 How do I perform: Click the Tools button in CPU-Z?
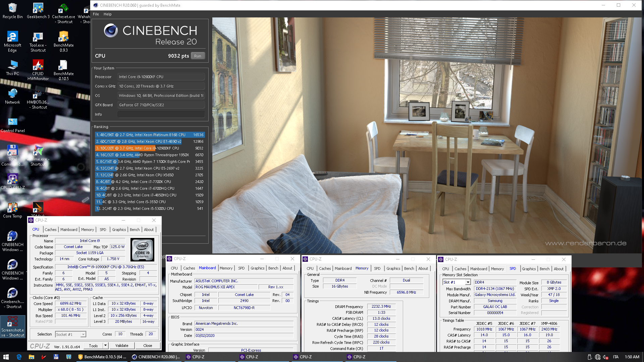pos(94,346)
